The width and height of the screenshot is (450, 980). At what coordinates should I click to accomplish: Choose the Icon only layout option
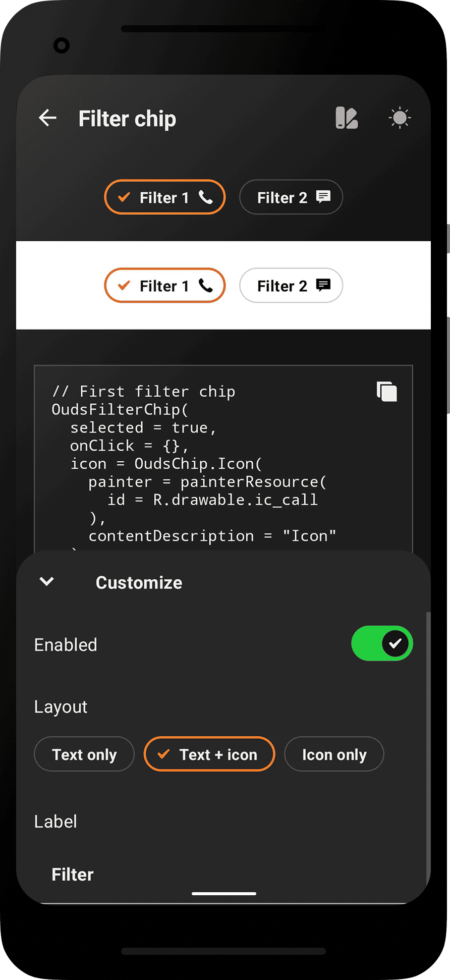[334, 754]
